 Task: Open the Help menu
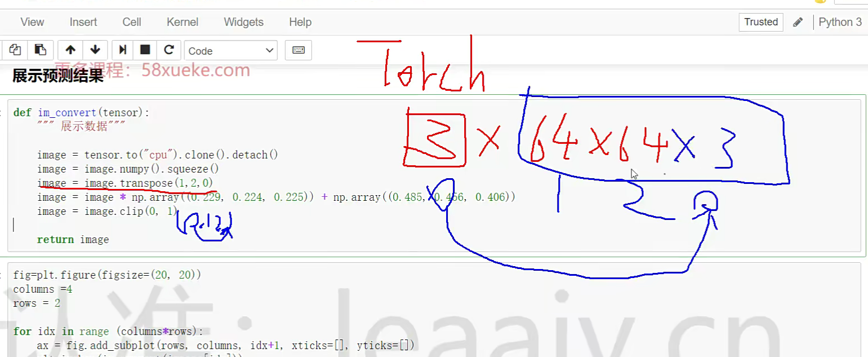click(300, 22)
